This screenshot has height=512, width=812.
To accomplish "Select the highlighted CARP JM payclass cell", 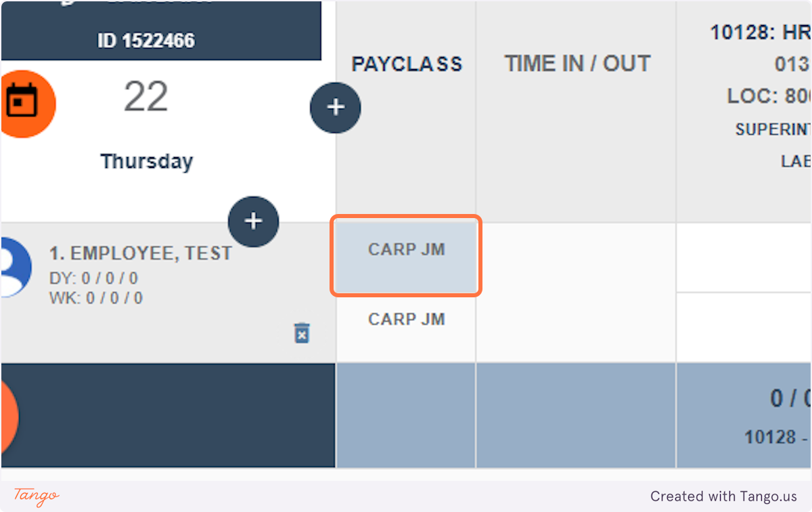I will pyautogui.click(x=406, y=255).
